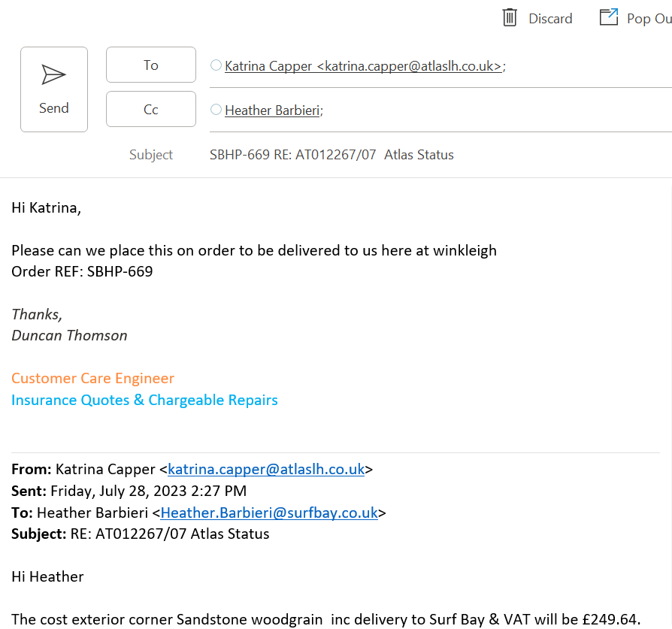Open katrina.capper@atlaslh.co.uk link in quoted From line
The image size is (672, 629).
[266, 469]
